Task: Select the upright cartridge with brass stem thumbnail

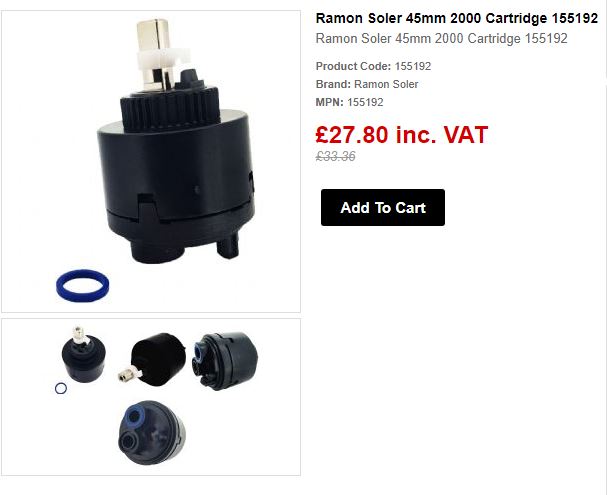Action: [x=83, y=355]
